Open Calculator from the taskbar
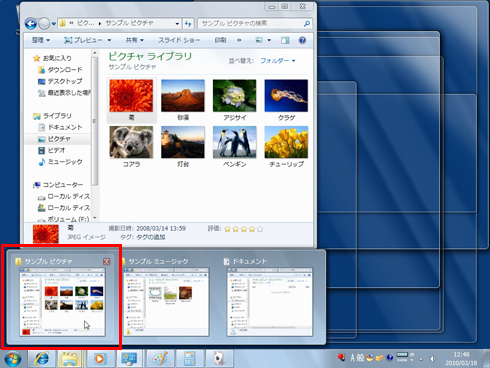This screenshot has height=368, width=490. pos(190,359)
